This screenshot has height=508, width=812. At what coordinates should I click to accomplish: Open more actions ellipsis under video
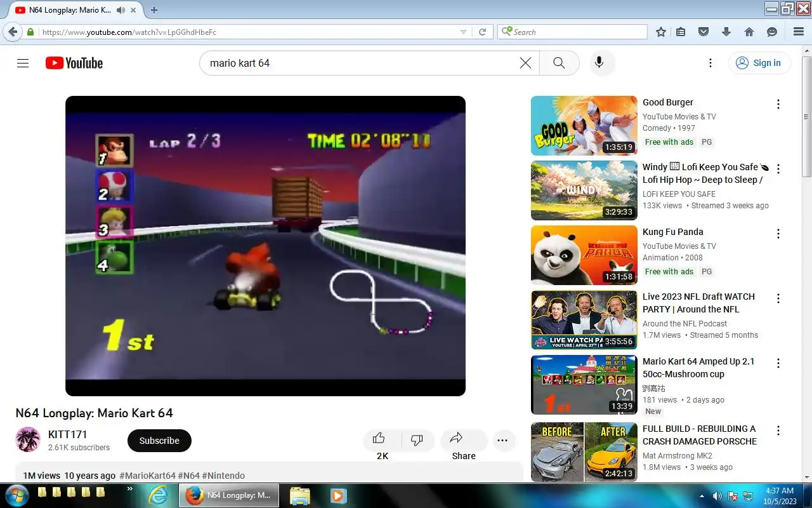[503, 440]
